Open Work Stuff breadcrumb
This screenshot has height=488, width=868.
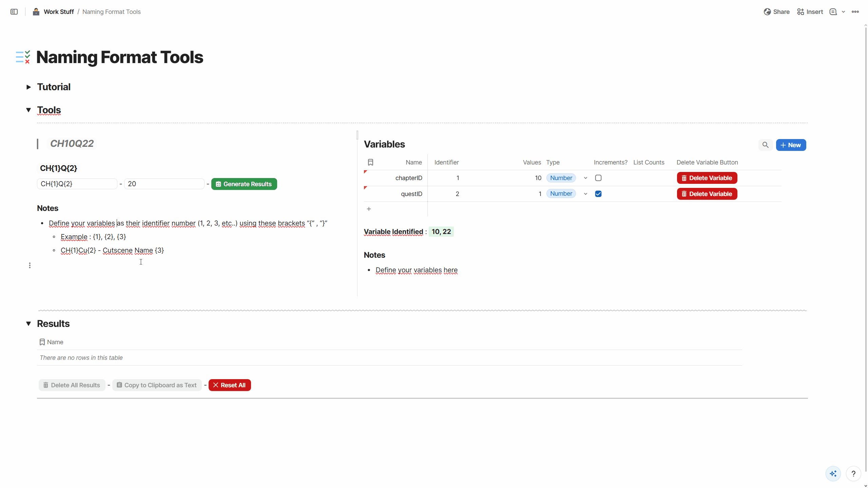tap(59, 12)
